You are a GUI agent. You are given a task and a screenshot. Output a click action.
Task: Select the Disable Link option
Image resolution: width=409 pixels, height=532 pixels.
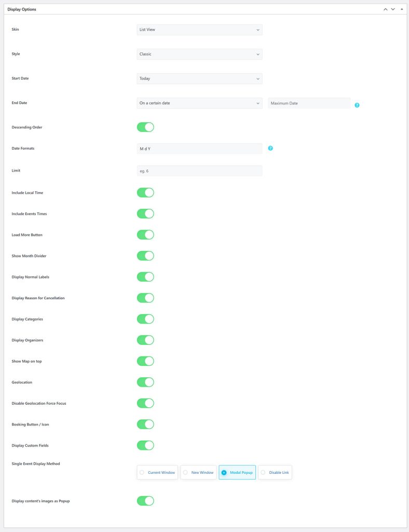(275, 472)
